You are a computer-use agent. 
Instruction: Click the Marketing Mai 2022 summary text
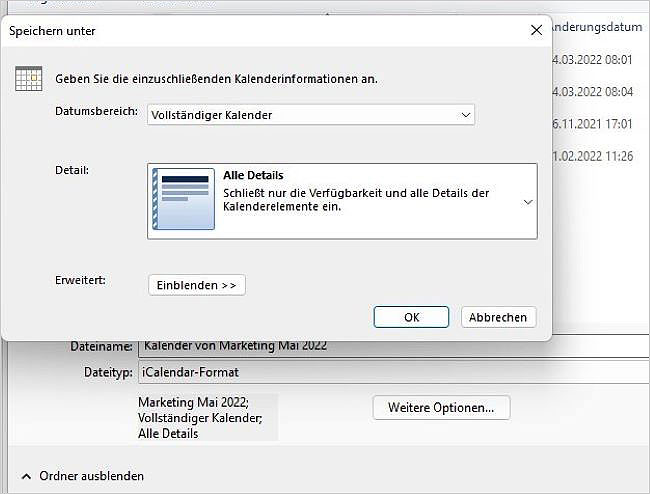[193, 402]
